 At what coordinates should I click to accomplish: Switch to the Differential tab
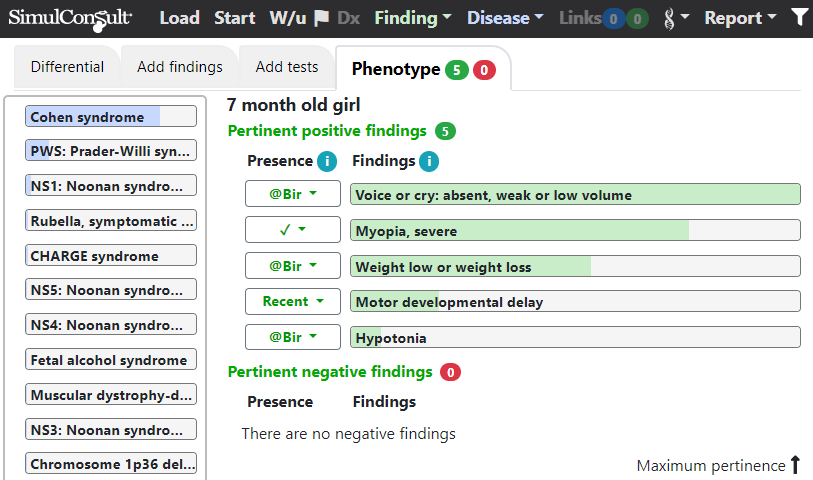67,67
